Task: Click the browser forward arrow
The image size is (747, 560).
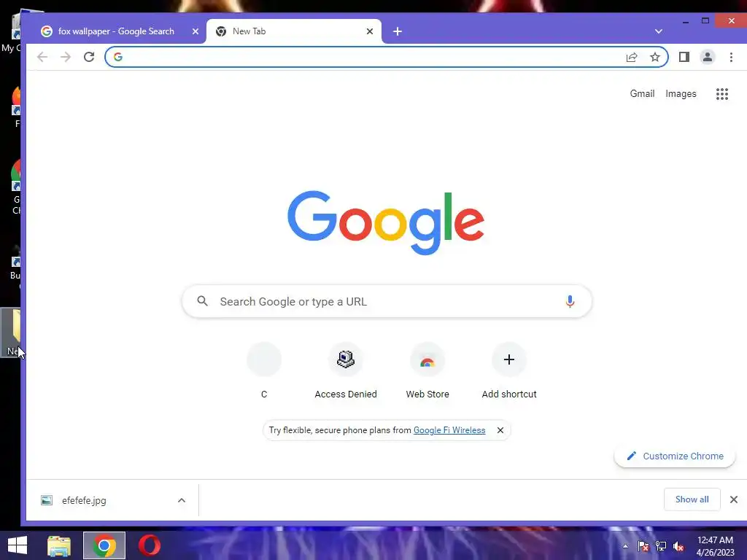Action: (65, 57)
